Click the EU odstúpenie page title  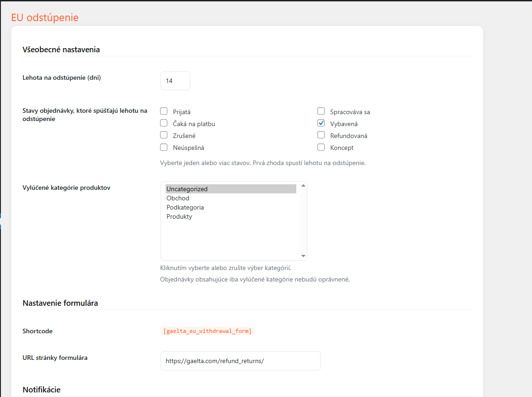(x=45, y=17)
